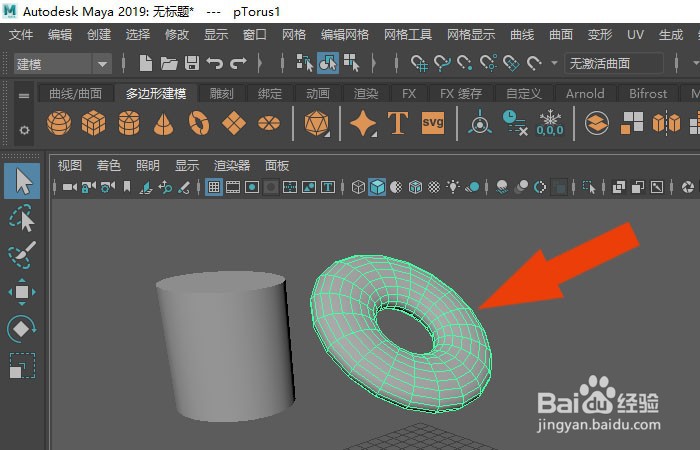
Task: Create a polygon torus from shelf
Action: tap(199, 123)
